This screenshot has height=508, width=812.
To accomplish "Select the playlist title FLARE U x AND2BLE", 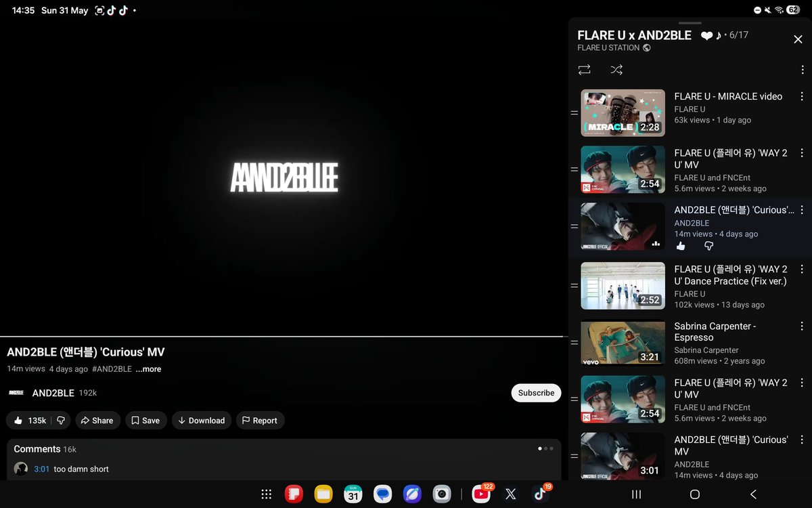I will 634,35.
